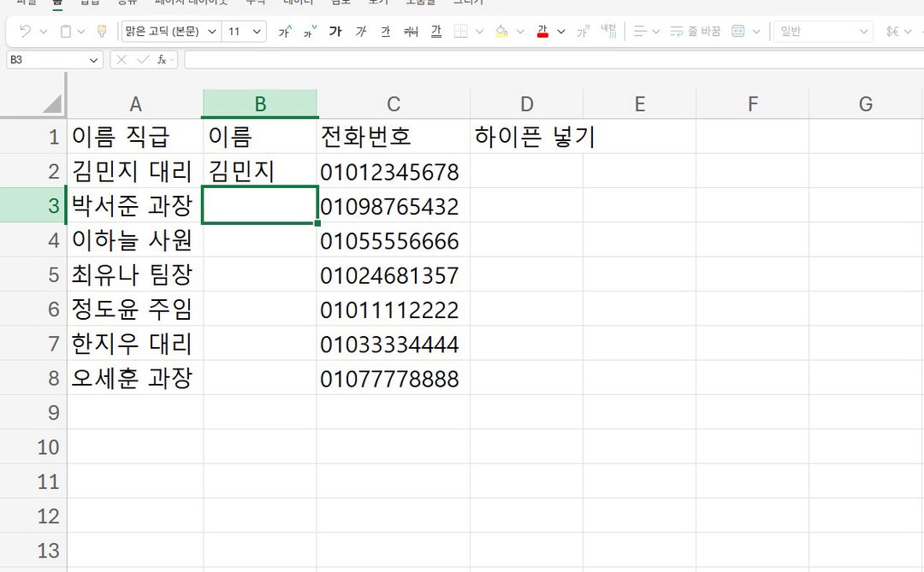The image size is (924, 572).
Task: Click in the formula bar input
Action: click(553, 60)
